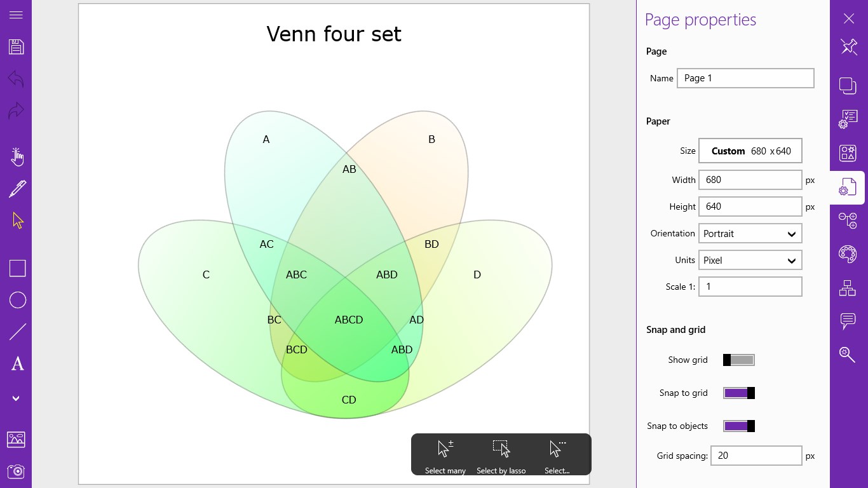Undo the last action
The image size is (868, 488).
pos(17,78)
